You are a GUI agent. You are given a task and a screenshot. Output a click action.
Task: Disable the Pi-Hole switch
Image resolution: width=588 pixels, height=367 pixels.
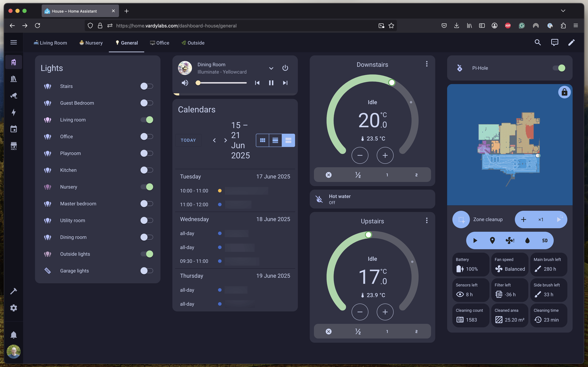pyautogui.click(x=559, y=68)
